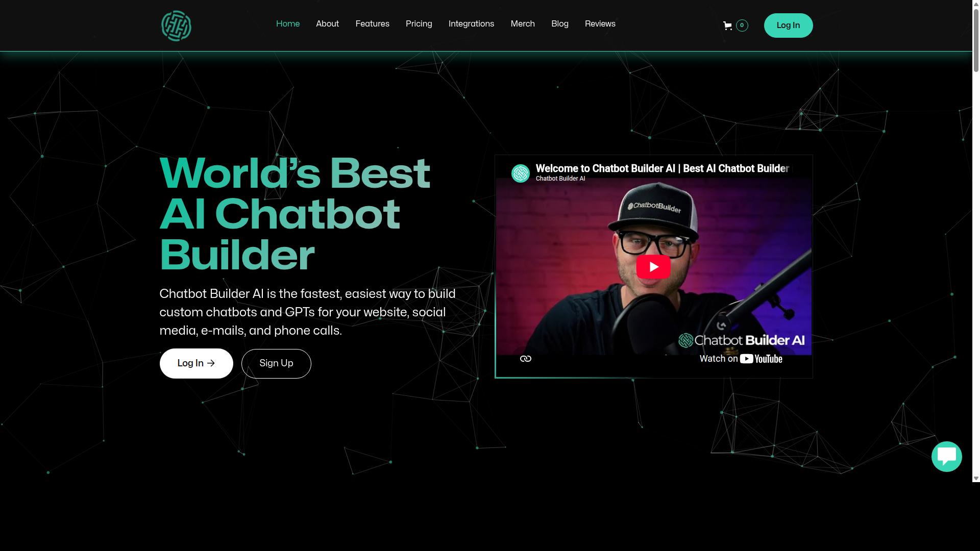Open Watch on YouTube link

click(741, 359)
